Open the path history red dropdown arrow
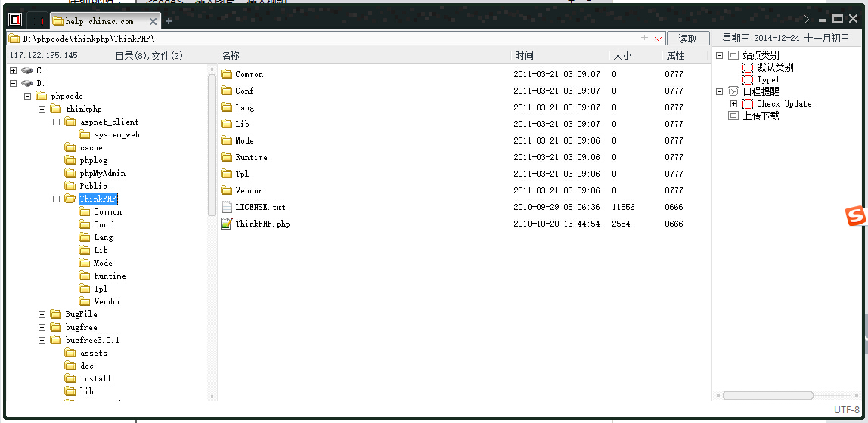 click(659, 39)
